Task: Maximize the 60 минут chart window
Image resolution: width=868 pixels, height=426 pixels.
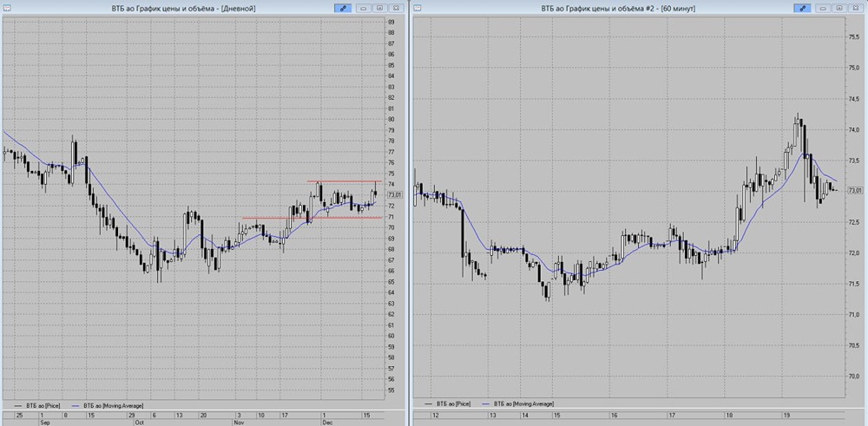Action: [x=839, y=8]
